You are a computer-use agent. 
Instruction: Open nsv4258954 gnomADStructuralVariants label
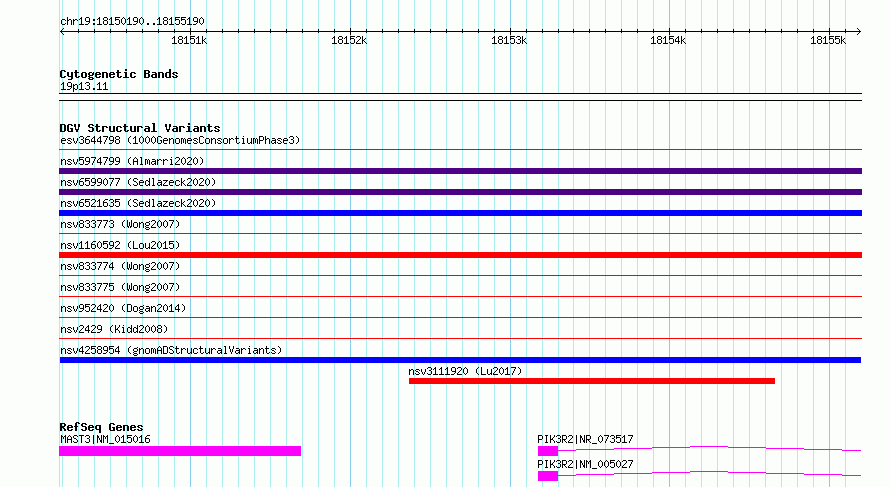click(x=171, y=350)
